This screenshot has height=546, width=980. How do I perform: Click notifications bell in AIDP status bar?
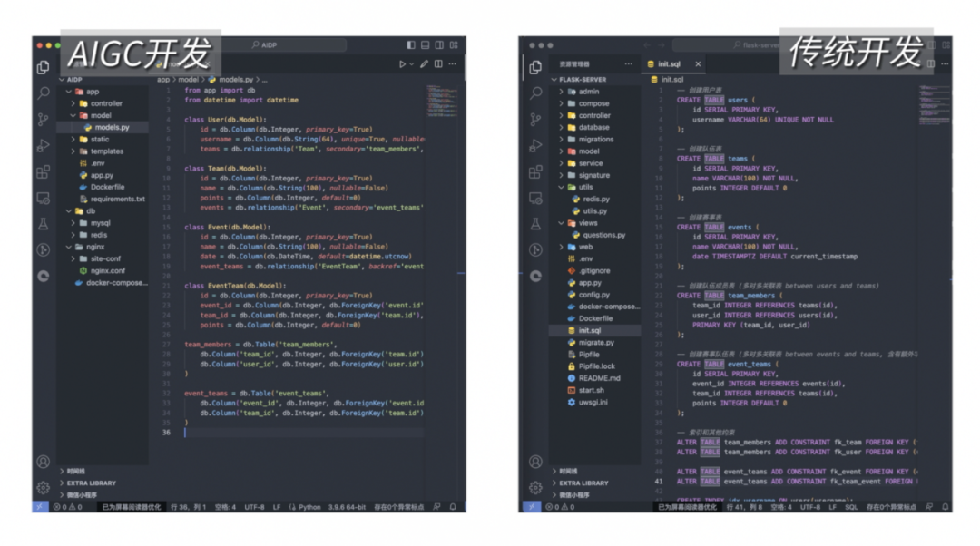(453, 507)
